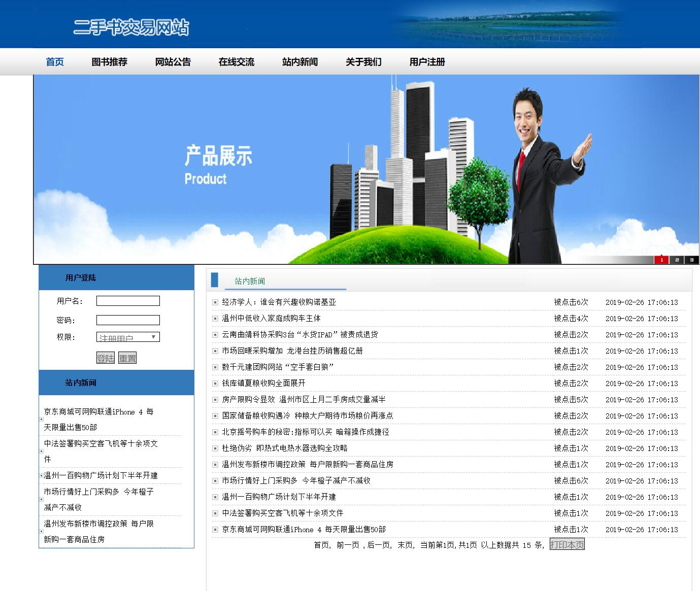Click the 打印本页 print page button
The height and width of the screenshot is (591, 700).
coord(566,544)
